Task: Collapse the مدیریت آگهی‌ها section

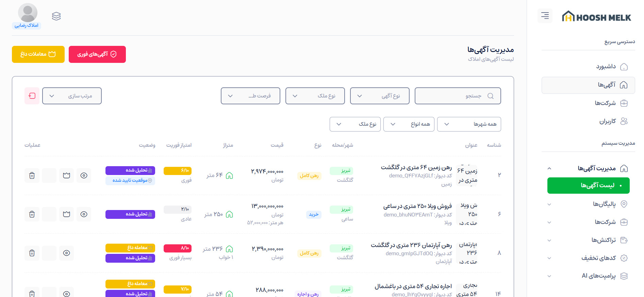Action: point(588,168)
